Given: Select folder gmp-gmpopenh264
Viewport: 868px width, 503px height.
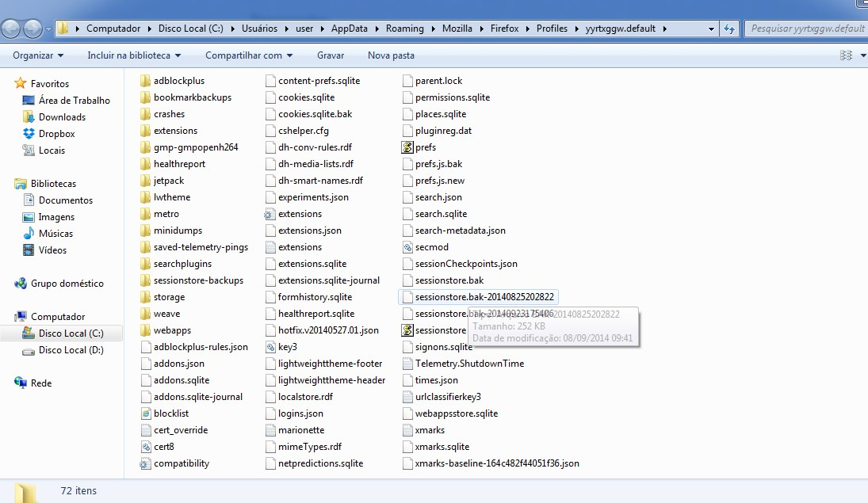Looking at the screenshot, I should coord(196,147).
